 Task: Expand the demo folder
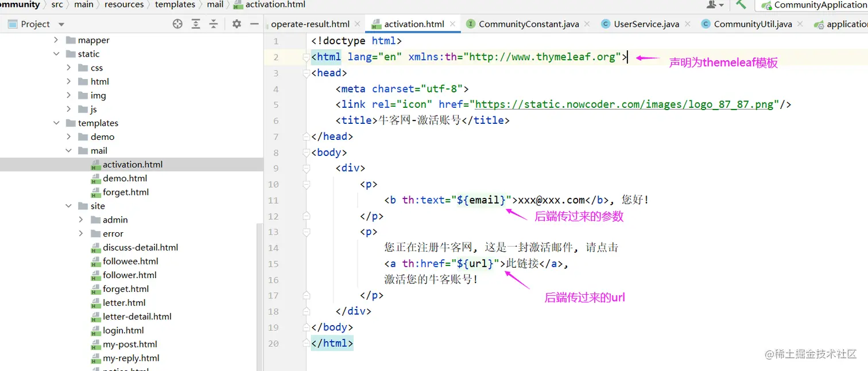pyautogui.click(x=68, y=136)
